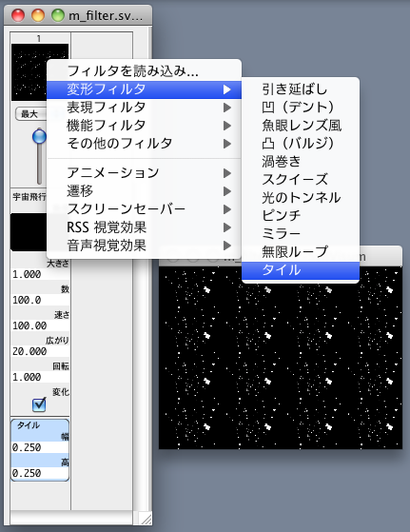Select the タイル filter in the submenu
The image size is (410, 532).
[300, 270]
